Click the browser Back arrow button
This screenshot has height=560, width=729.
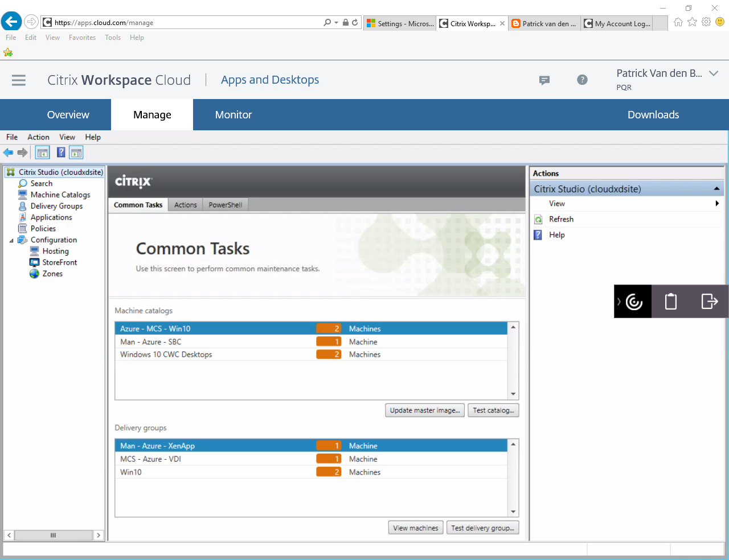[x=11, y=22]
